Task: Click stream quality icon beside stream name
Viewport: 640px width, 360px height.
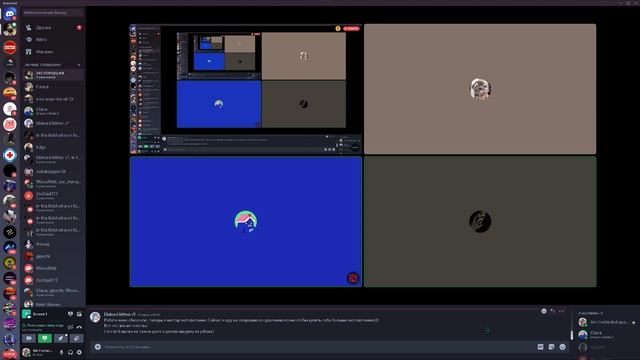Action: [x=70, y=314]
